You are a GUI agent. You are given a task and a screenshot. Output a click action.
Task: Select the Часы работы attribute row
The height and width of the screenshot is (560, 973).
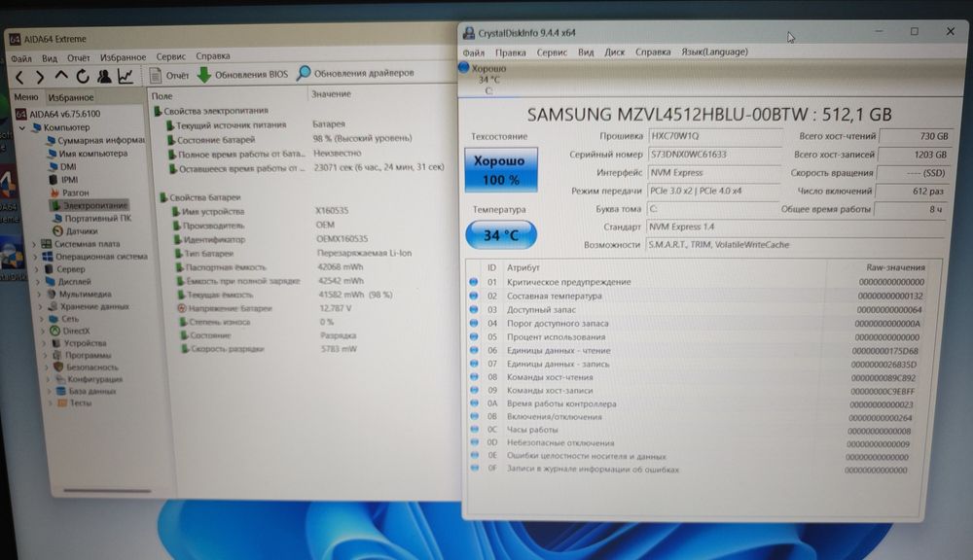point(691,430)
